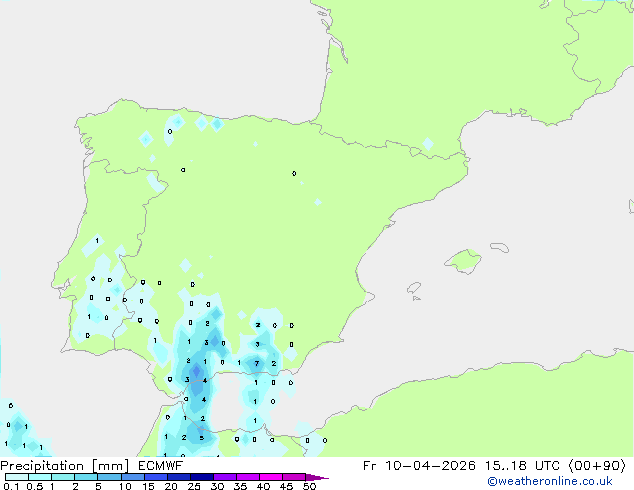This screenshot has height=490, width=634.
Task: Click the precipitation value 7 on map
Action: [256, 363]
